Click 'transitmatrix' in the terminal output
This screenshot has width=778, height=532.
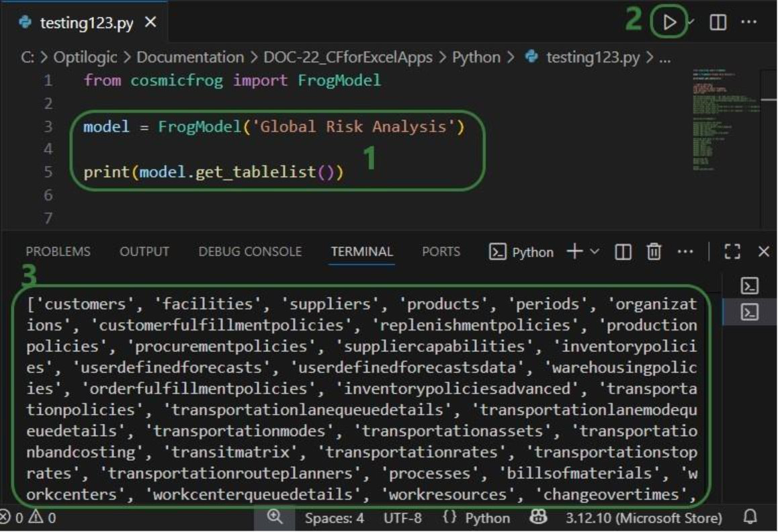(x=230, y=452)
